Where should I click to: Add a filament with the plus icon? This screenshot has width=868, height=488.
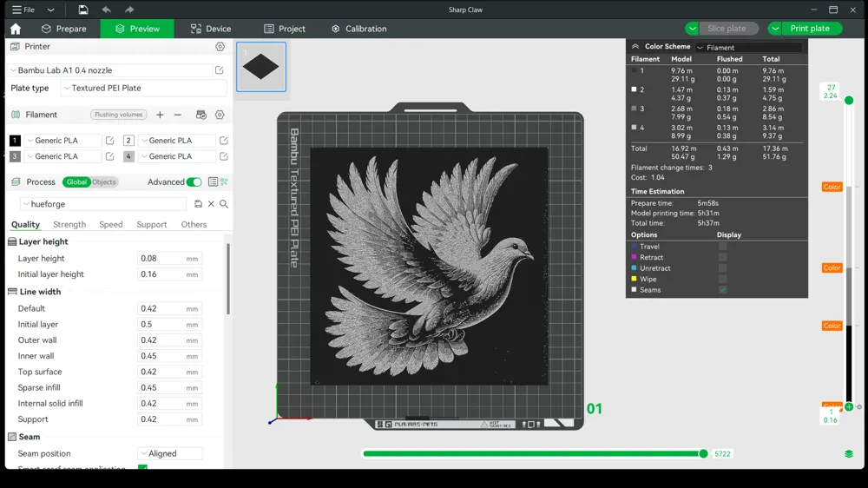point(160,115)
